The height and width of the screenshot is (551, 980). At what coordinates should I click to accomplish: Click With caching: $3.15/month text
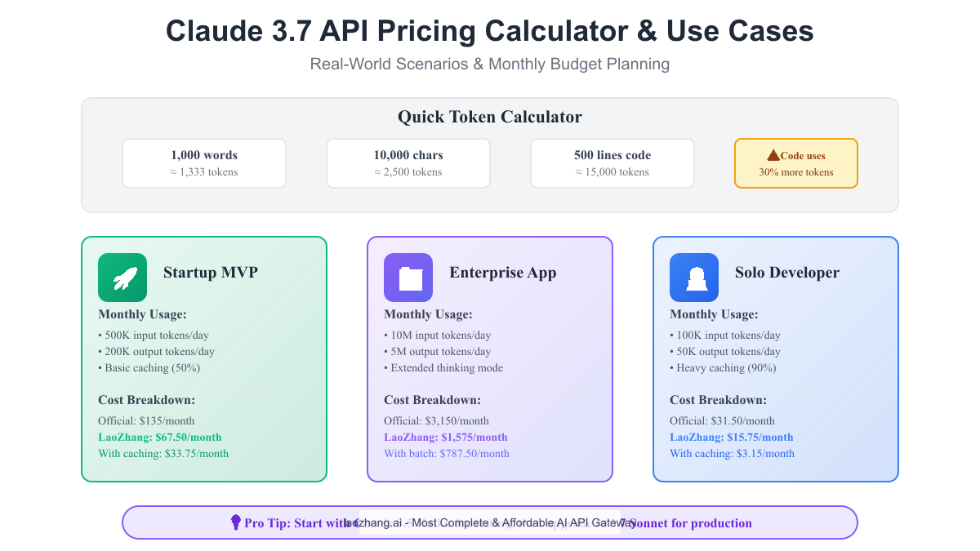732,454
